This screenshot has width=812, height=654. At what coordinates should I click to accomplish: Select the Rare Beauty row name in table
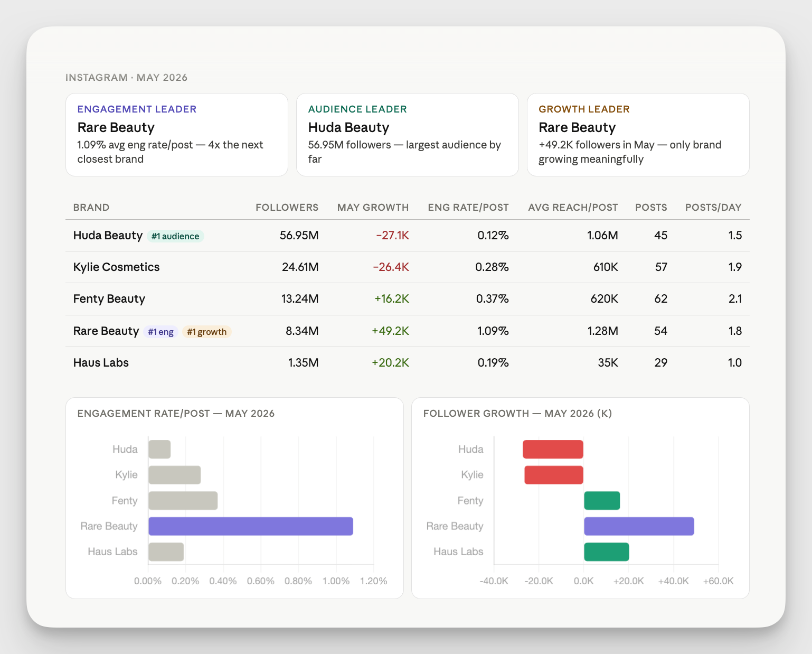[106, 331]
